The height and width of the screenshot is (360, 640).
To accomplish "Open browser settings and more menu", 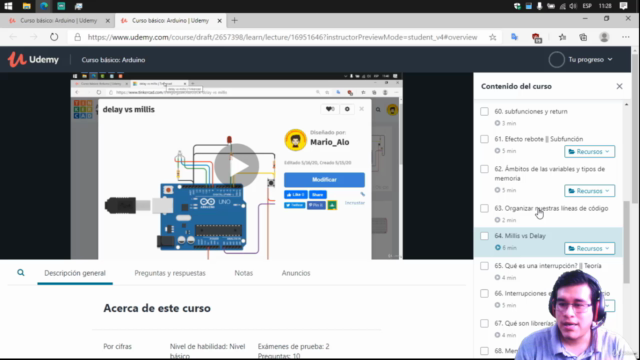I will pyautogui.click(x=625, y=37).
